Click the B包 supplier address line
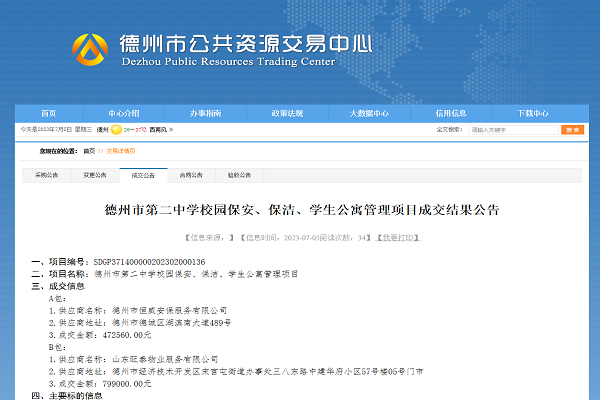The image size is (600, 400). pos(236,371)
